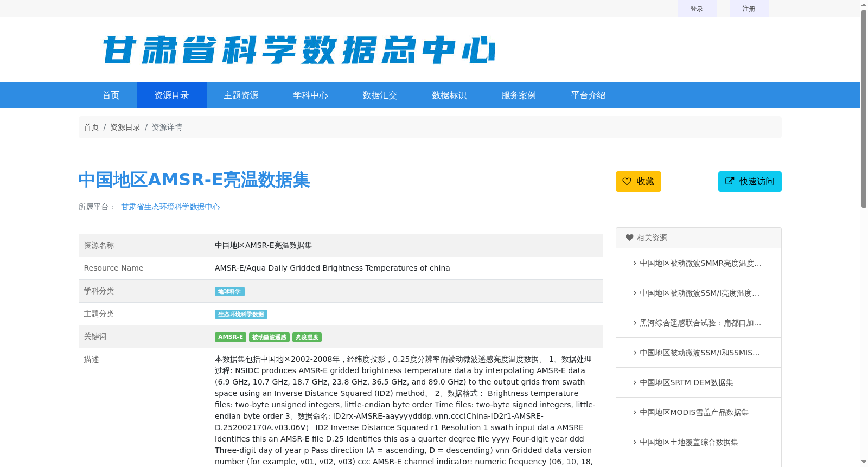
Task: Click the 亮度温度 keyword tag
Action: pos(307,337)
